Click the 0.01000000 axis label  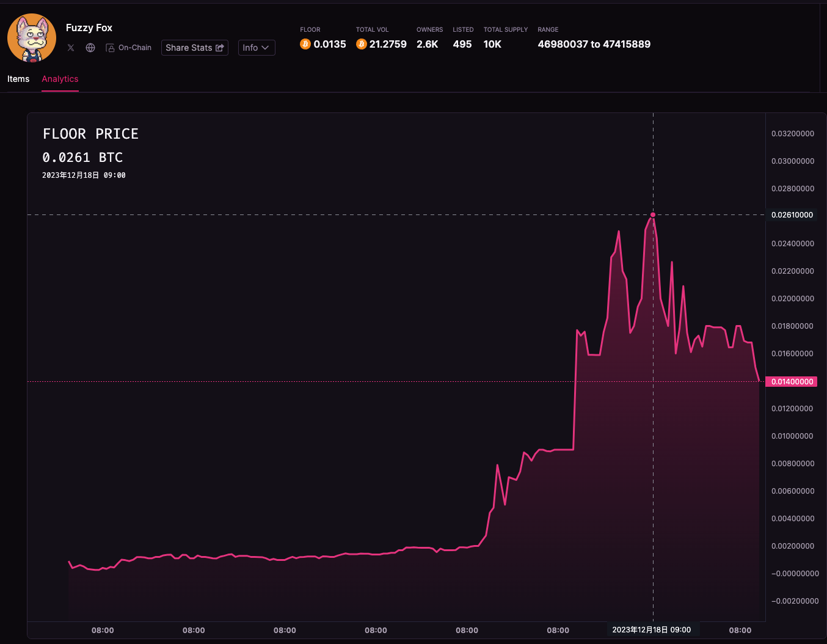(793, 436)
